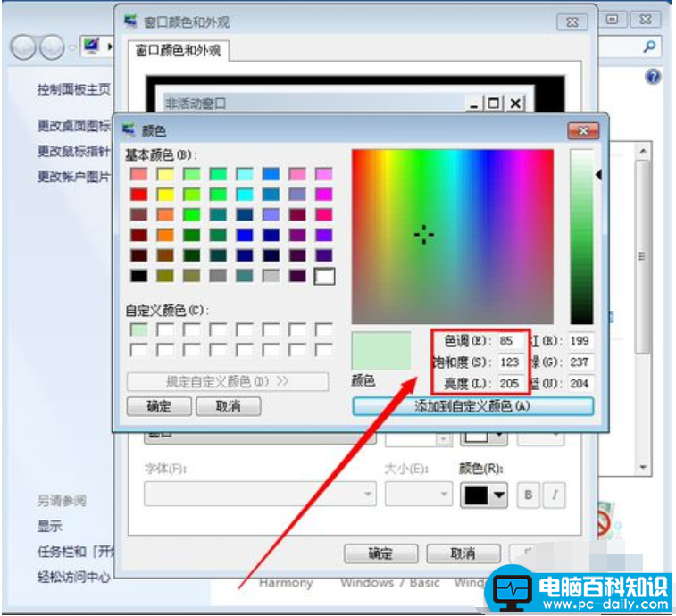Viewport: 676px width, 616px height.
Task: Pick the magenta basic color swatch
Action: coord(324,195)
